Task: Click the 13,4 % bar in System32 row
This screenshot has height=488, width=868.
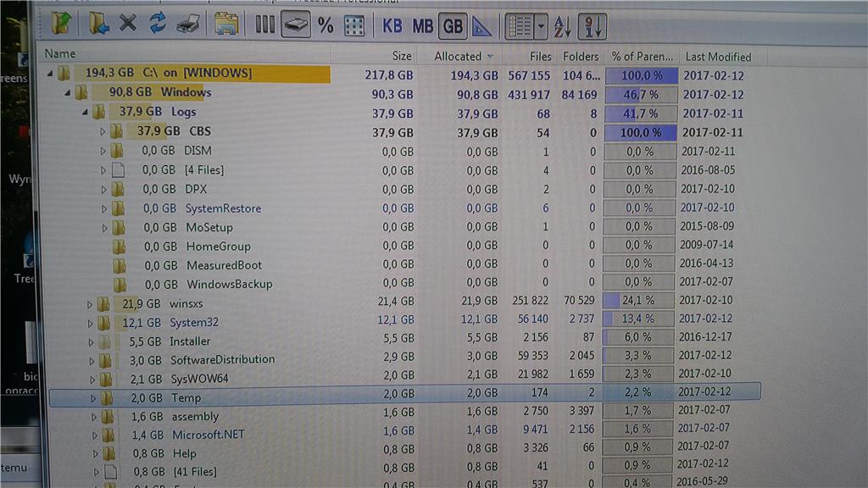Action: coord(638,319)
